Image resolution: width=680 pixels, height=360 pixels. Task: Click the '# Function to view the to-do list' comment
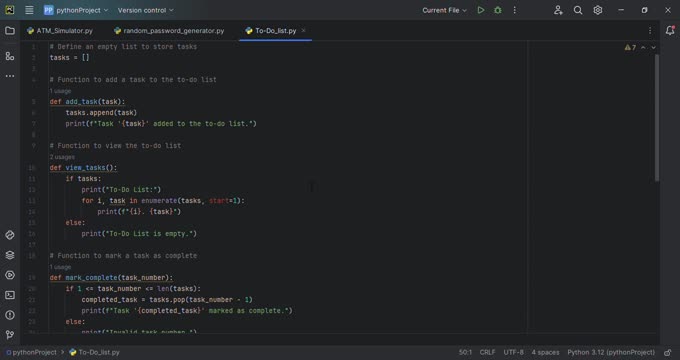[115, 146]
